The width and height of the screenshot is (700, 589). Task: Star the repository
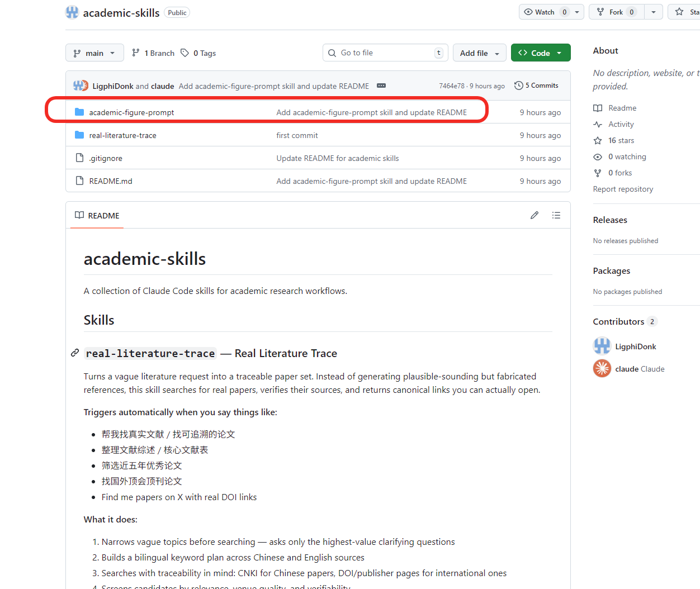point(684,12)
